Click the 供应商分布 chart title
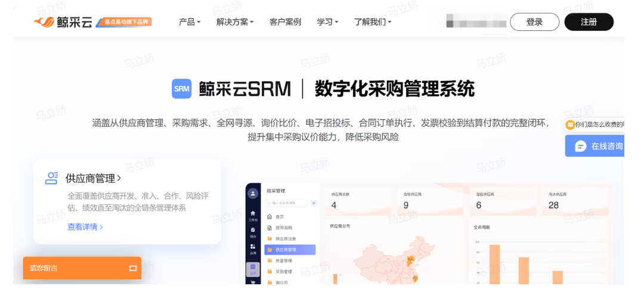 click(340, 226)
